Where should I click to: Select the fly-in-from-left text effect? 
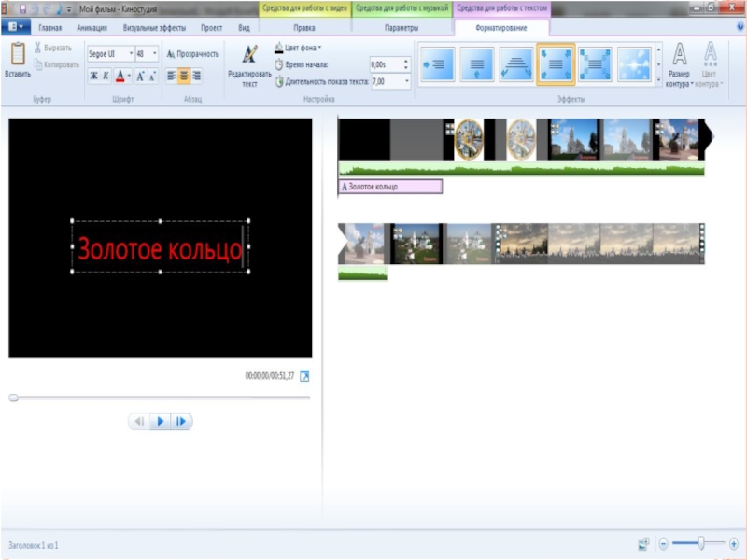pos(437,64)
